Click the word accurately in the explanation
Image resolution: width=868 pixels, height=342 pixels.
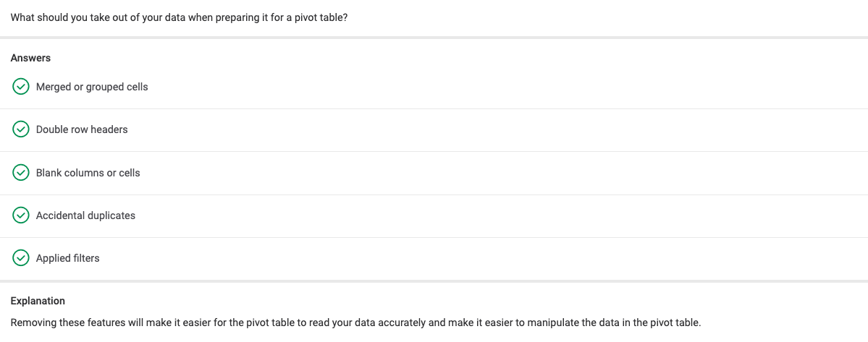coord(403,322)
